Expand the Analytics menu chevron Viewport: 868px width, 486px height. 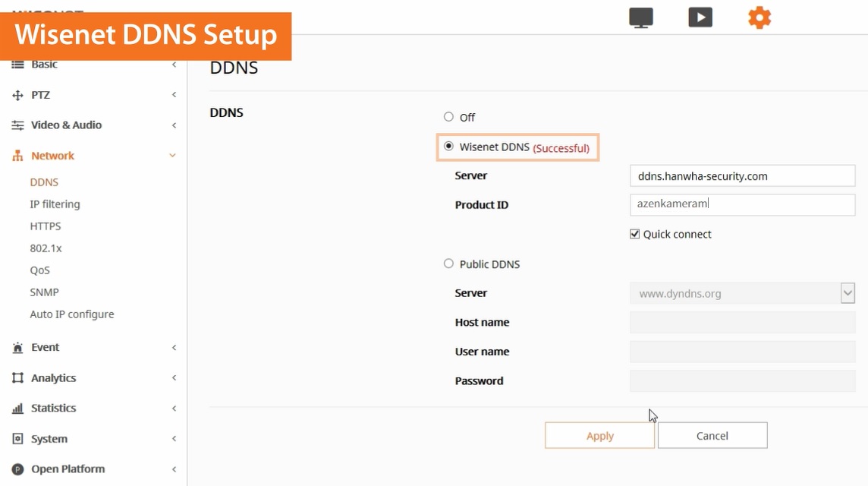[x=174, y=378]
